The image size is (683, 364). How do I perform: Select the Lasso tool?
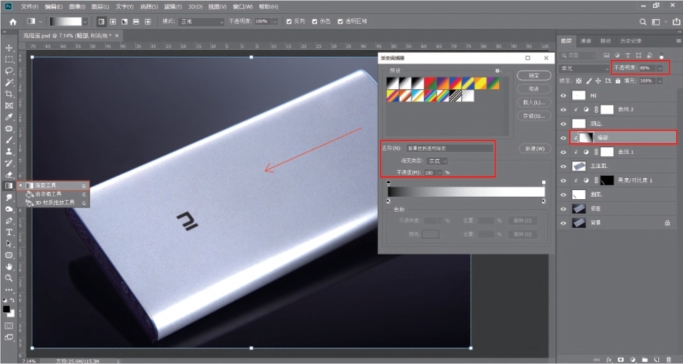click(x=9, y=71)
